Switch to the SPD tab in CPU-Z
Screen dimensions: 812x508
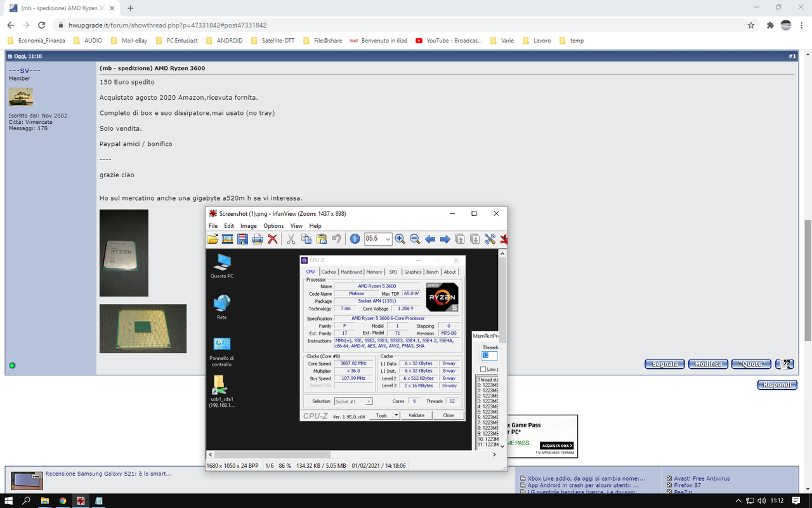click(393, 271)
